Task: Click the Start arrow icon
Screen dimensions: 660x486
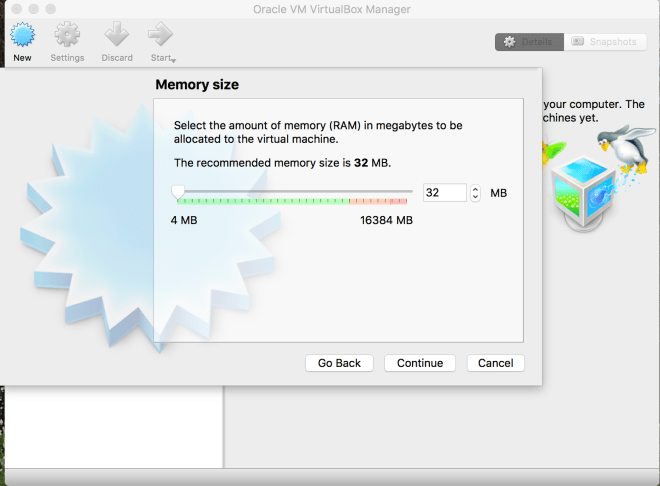Action: (x=160, y=35)
